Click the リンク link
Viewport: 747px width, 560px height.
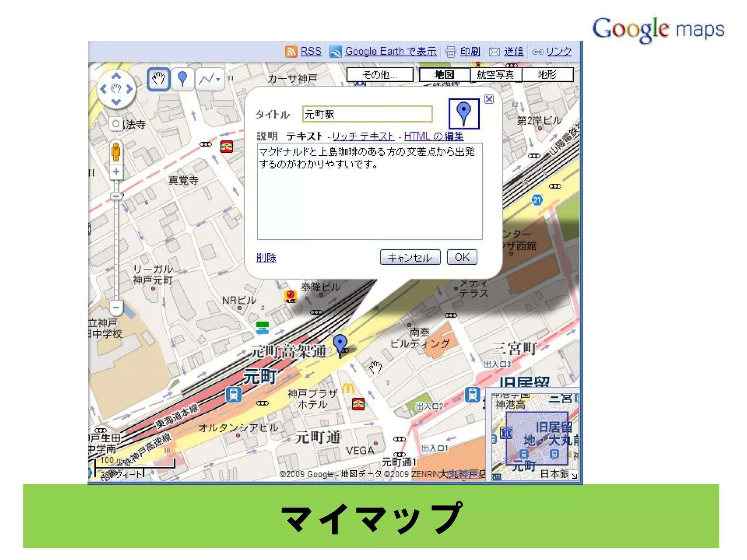(559, 51)
